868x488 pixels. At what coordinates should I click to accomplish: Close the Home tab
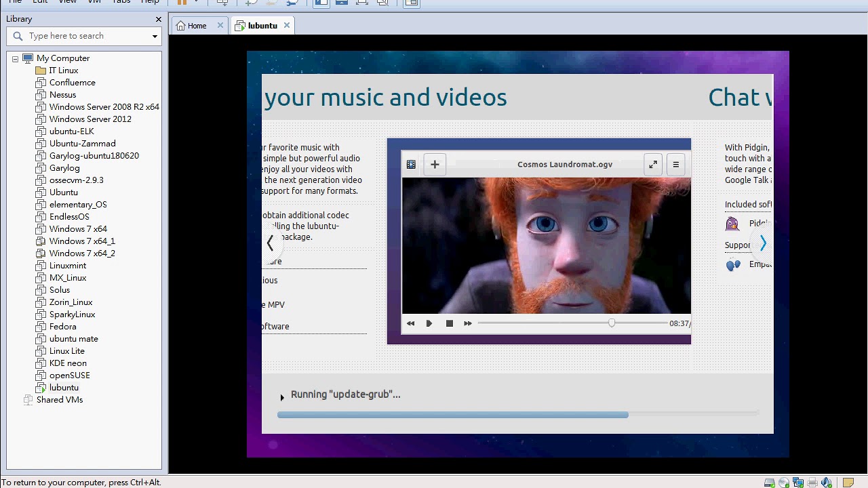[220, 26]
